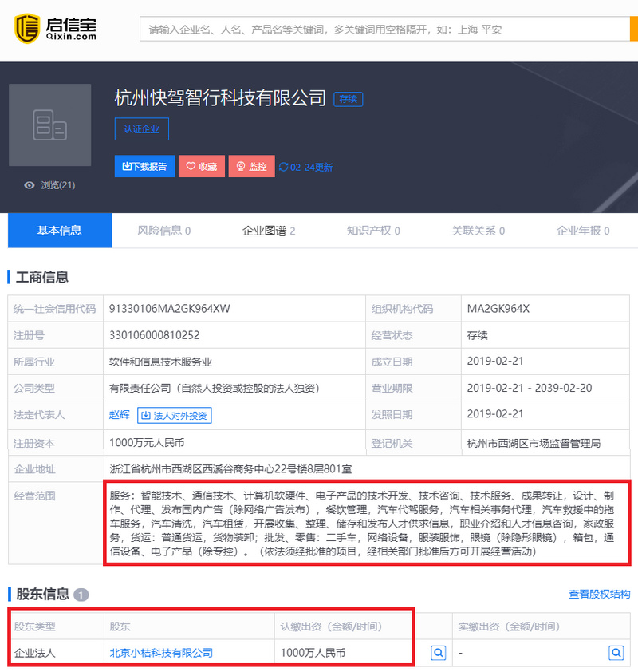
Task: Open magnifier for 认缴出资 1000万人民币
Action: tap(438, 653)
